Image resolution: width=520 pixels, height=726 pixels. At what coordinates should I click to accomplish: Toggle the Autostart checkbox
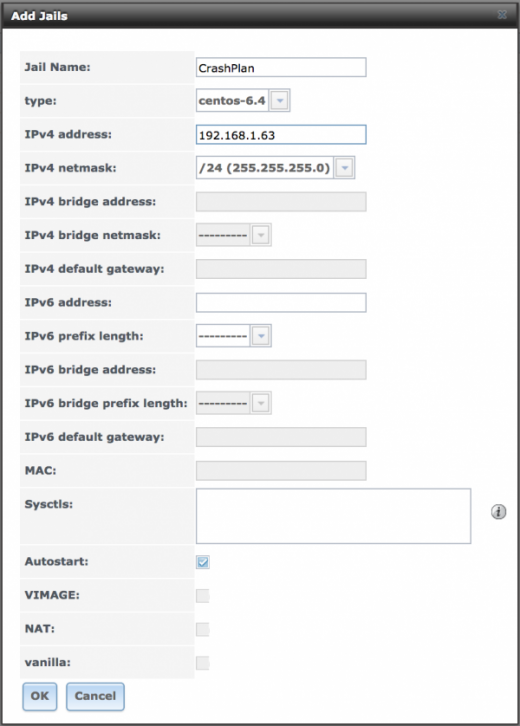click(203, 562)
